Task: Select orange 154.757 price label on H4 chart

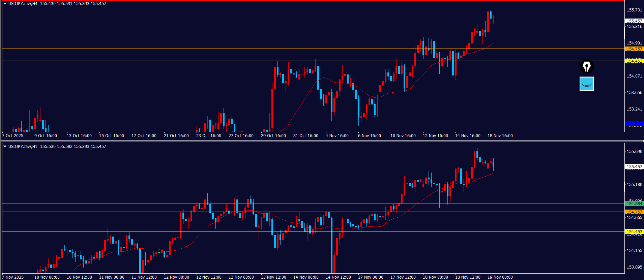Action: click(634, 49)
